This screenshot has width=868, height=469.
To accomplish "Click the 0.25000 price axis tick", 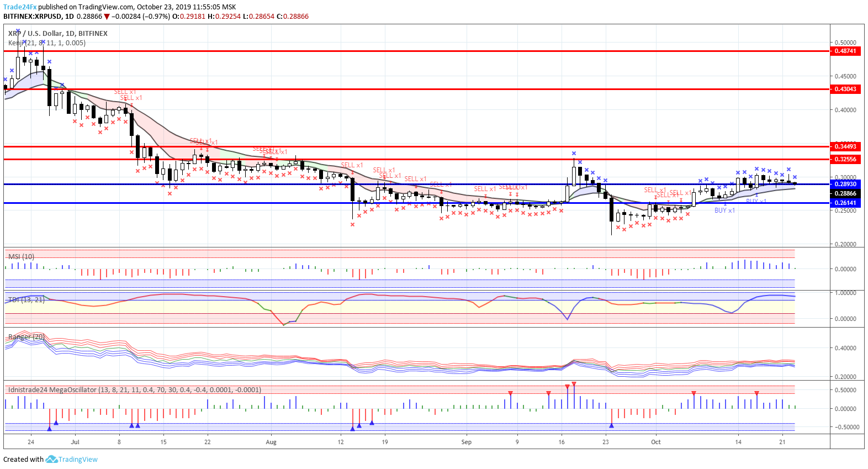I will pos(845,210).
